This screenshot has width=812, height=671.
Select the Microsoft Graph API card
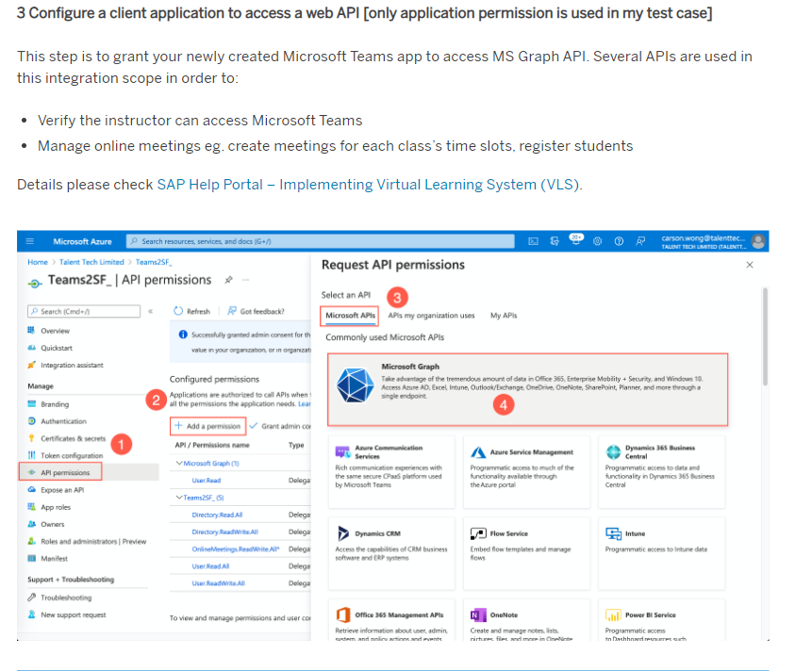pyautogui.click(x=528, y=389)
